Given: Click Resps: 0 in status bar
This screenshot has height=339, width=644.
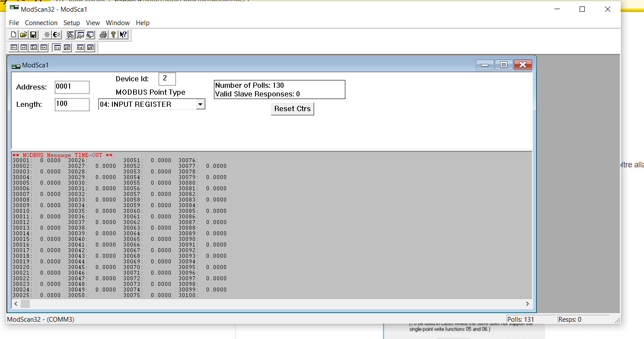Looking at the screenshot, I should click(x=570, y=320).
